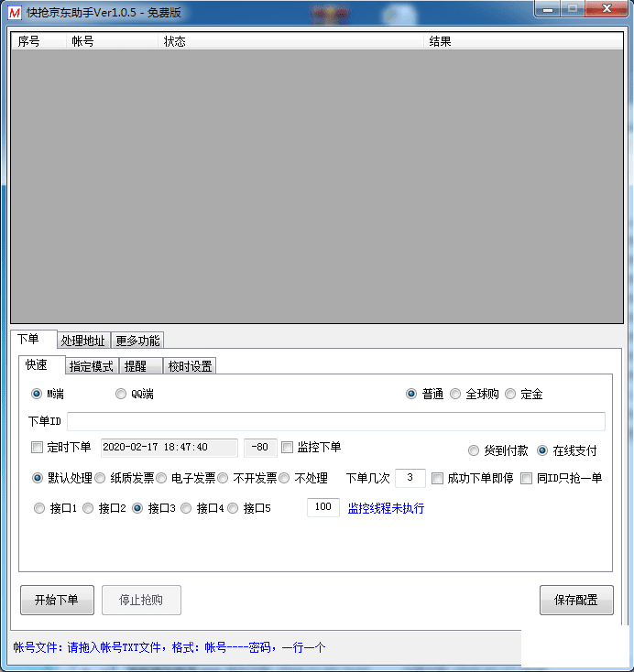Click the 帐号 column header
The width and height of the screenshot is (634, 672).
click(112, 41)
